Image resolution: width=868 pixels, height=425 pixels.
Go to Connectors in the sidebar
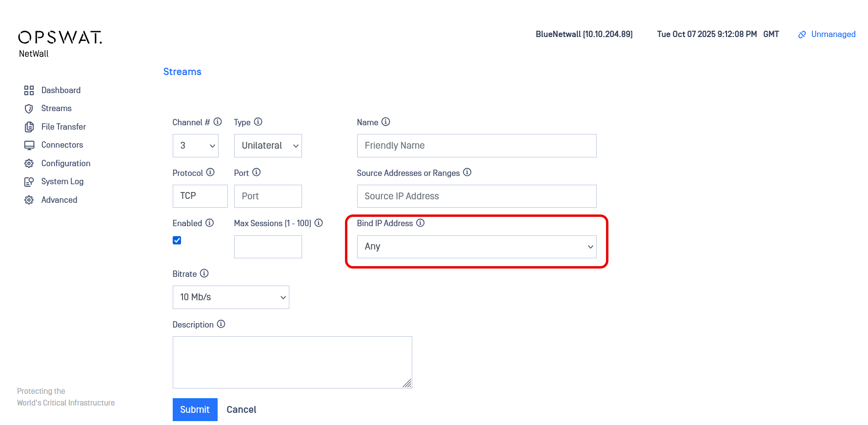[x=62, y=145]
